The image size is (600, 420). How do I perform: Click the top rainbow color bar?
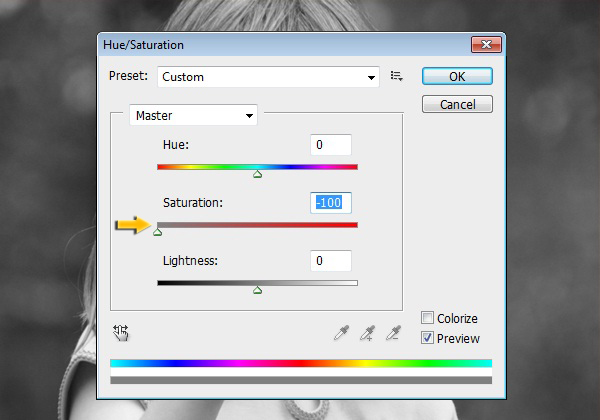[x=300, y=363]
